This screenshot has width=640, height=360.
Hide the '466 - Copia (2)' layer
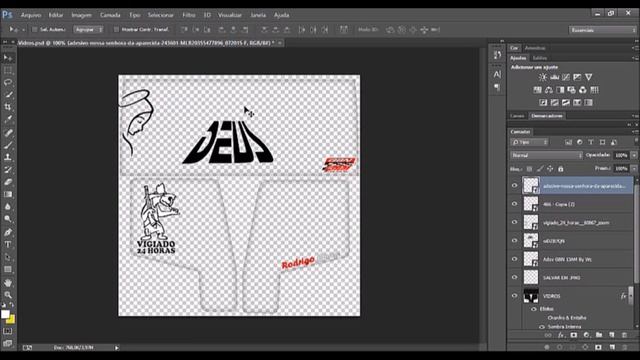515,204
